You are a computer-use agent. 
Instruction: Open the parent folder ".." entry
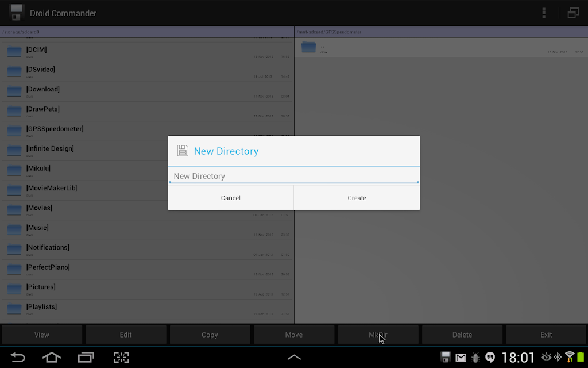tap(441, 47)
